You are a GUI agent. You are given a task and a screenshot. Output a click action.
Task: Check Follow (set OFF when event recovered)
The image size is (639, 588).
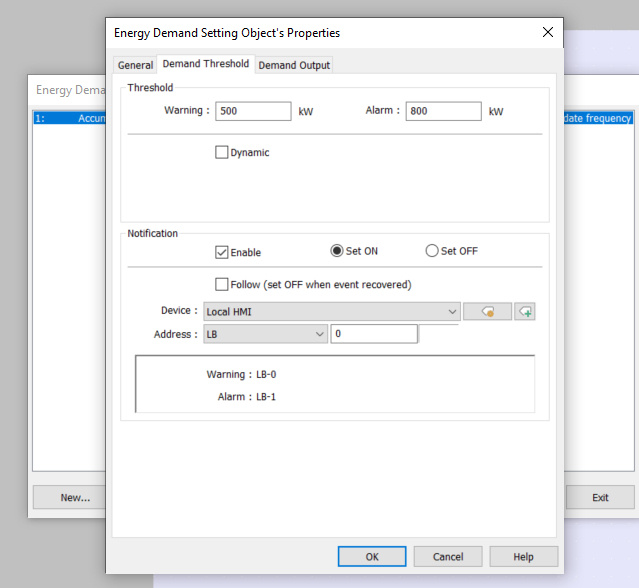[x=222, y=284]
